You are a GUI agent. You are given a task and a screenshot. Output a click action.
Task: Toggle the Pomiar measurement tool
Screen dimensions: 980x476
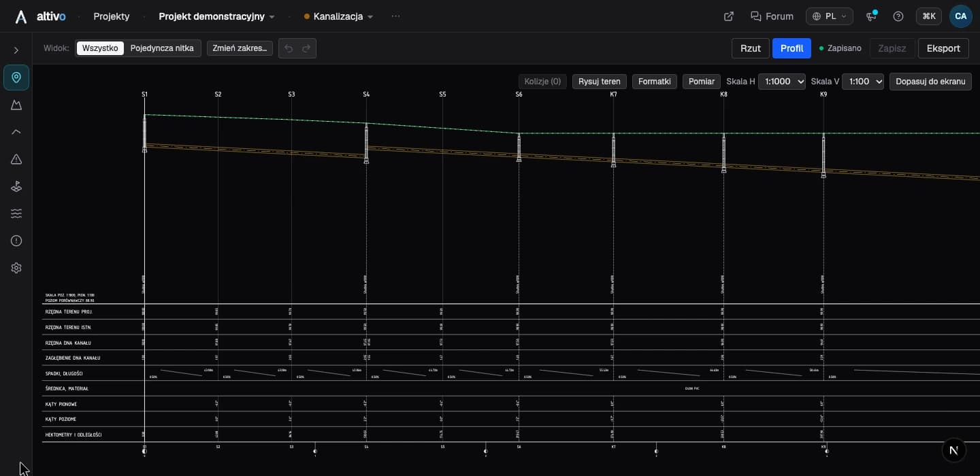point(702,82)
